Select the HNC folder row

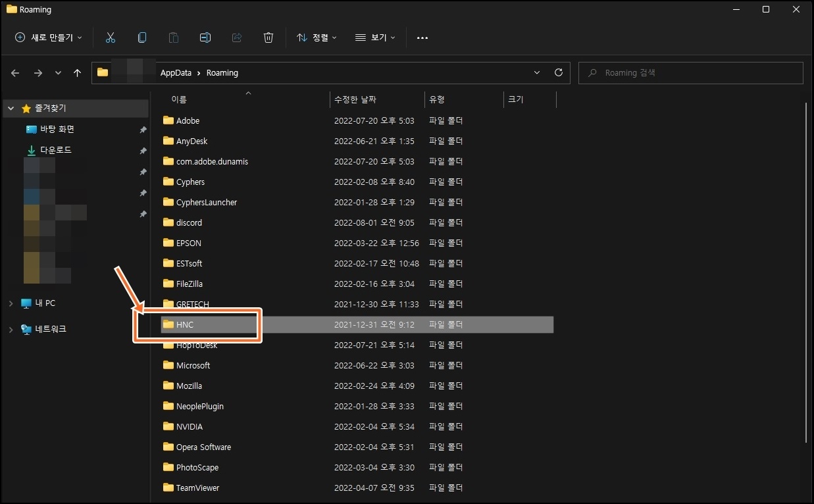coord(357,324)
